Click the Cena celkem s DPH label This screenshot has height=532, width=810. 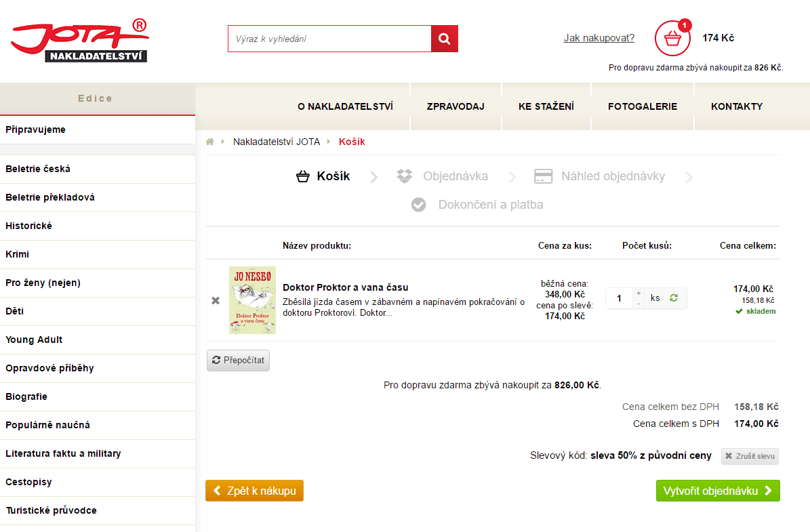pos(676,424)
